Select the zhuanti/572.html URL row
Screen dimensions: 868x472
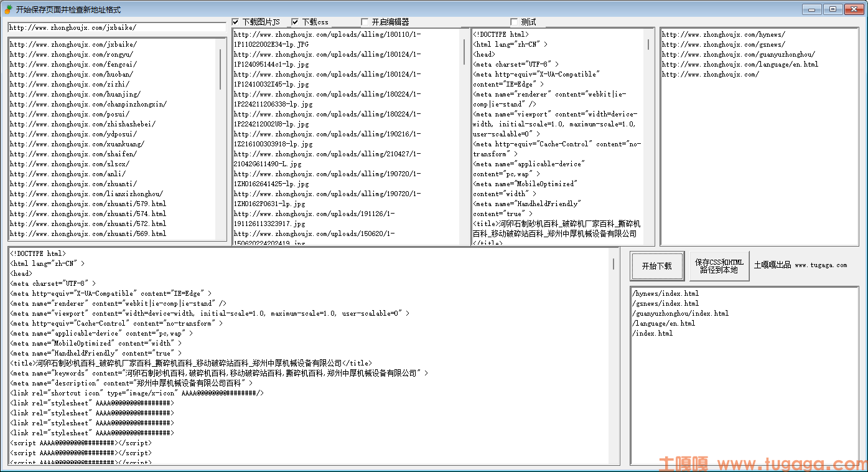point(88,224)
